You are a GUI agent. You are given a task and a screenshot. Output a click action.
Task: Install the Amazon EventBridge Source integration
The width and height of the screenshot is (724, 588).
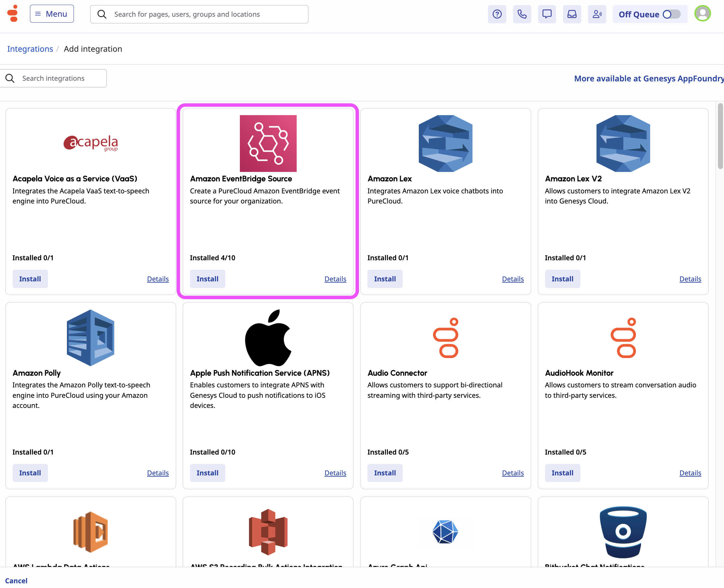207,279
